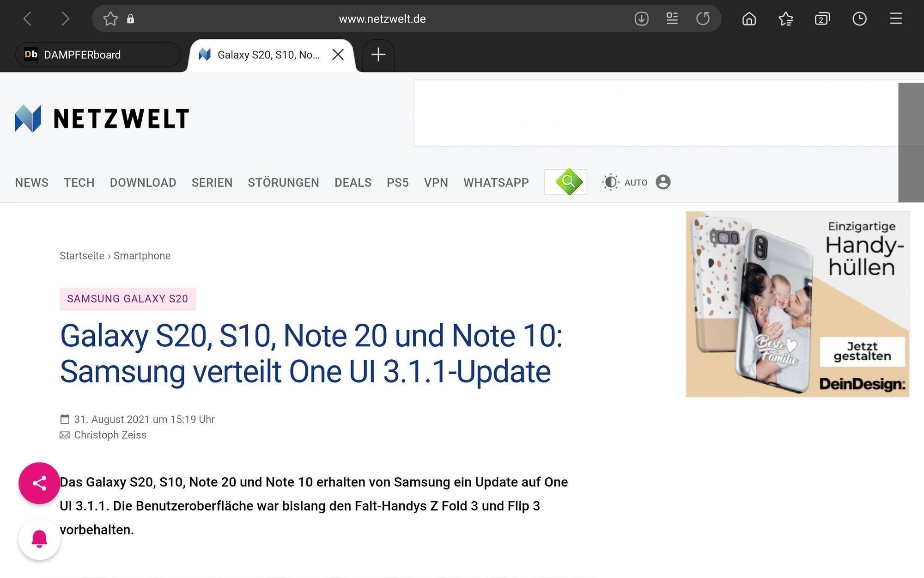Open the DEALS menu item
The image size is (924, 578).
[x=353, y=183]
